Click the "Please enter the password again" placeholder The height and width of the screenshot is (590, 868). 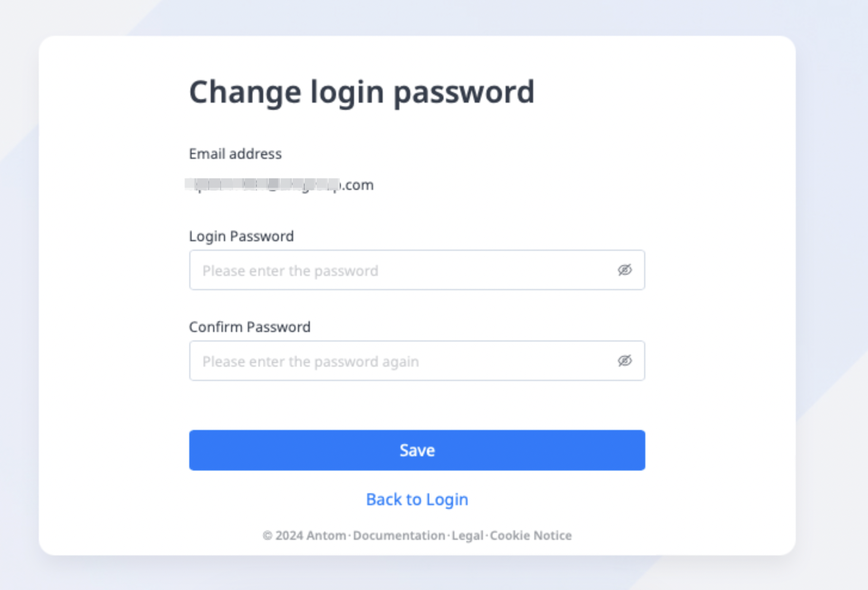310,362
